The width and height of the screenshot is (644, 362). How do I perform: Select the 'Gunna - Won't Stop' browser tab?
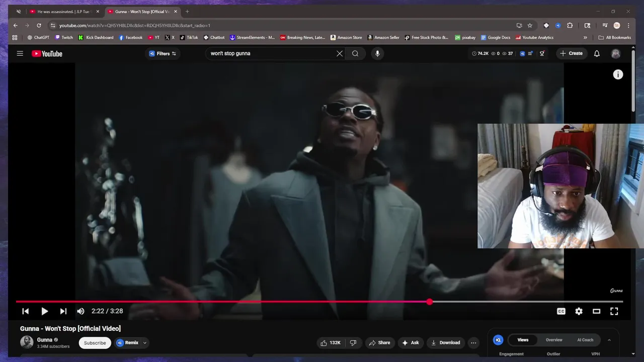pyautogui.click(x=142, y=12)
